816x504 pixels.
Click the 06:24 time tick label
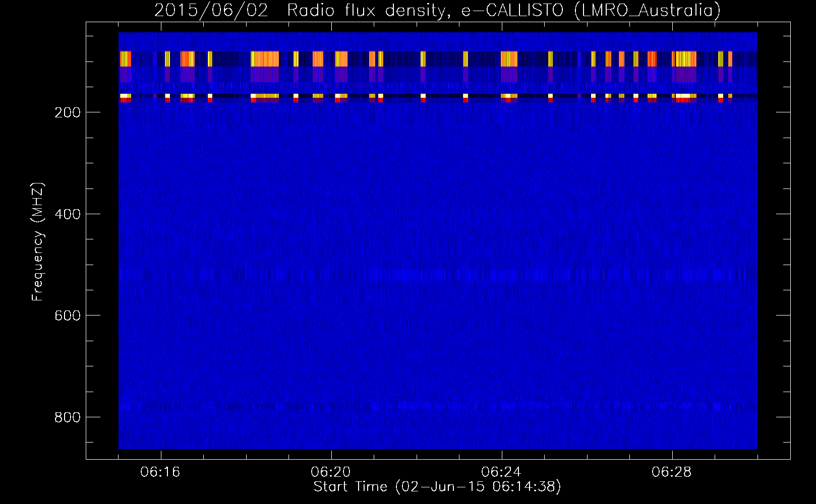pos(502,472)
